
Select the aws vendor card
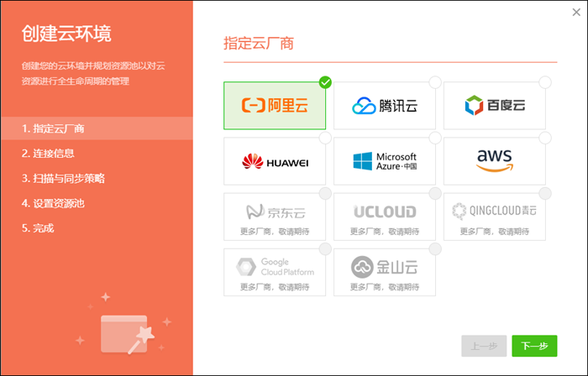coord(494,161)
